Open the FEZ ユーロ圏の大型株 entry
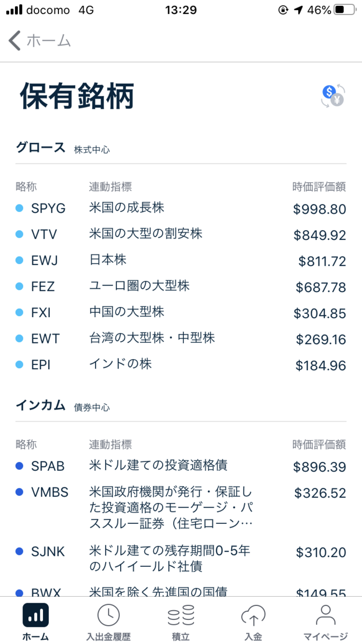Viewport: 362px width, 644px height. (181, 287)
